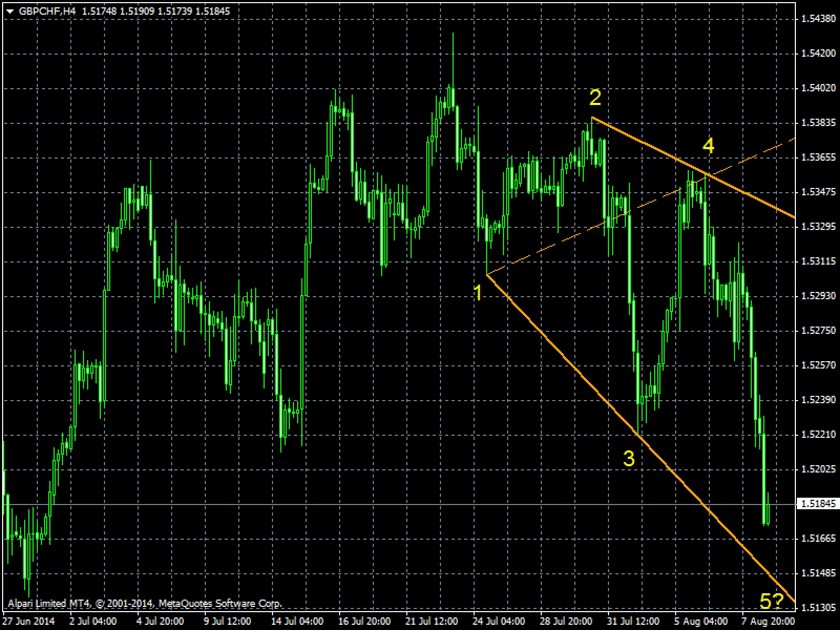The height and width of the screenshot is (630, 840).
Task: Click the '16 Jul 20:00' time label
Action: click(x=363, y=622)
